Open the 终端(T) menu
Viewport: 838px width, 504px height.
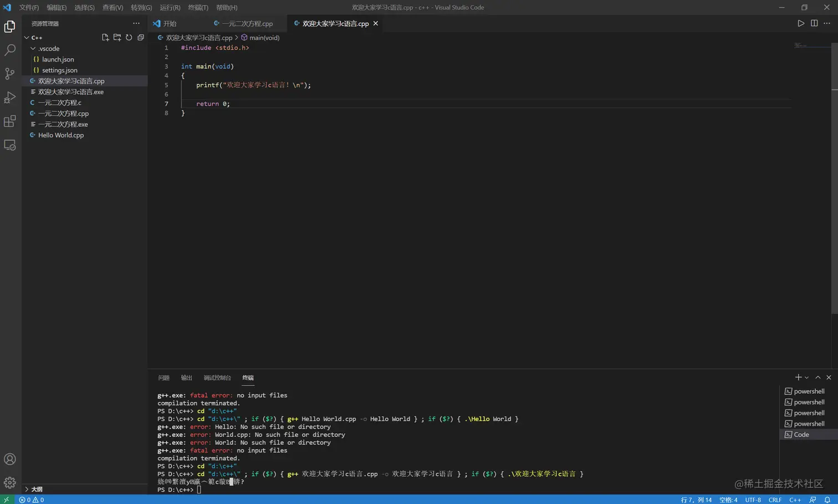click(198, 7)
